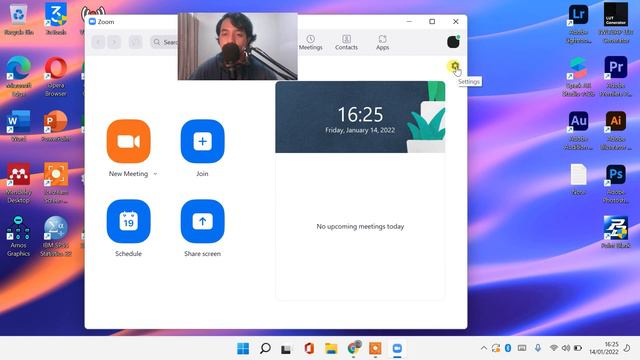Open the Zoom profile avatar menu
The height and width of the screenshot is (360, 640).
click(x=453, y=42)
